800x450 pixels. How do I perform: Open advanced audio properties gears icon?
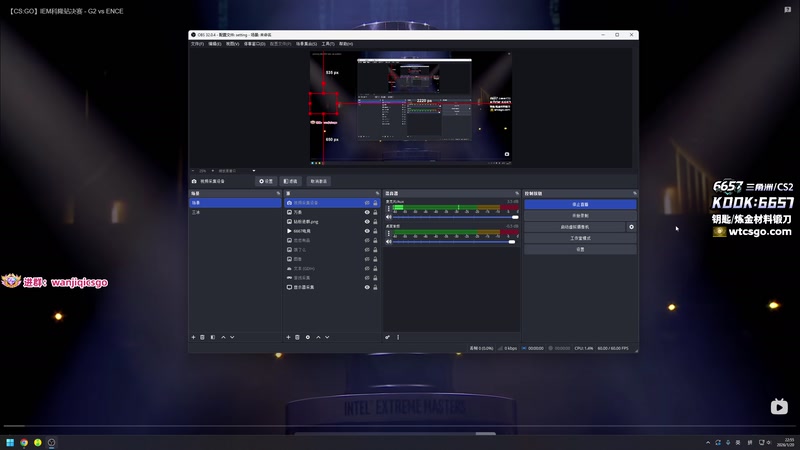click(388, 337)
